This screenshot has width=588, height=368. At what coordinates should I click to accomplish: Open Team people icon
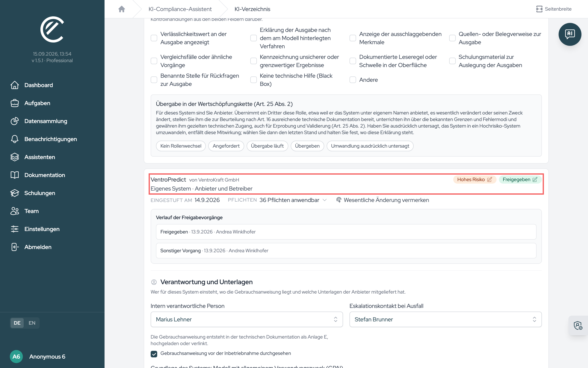[x=14, y=211]
